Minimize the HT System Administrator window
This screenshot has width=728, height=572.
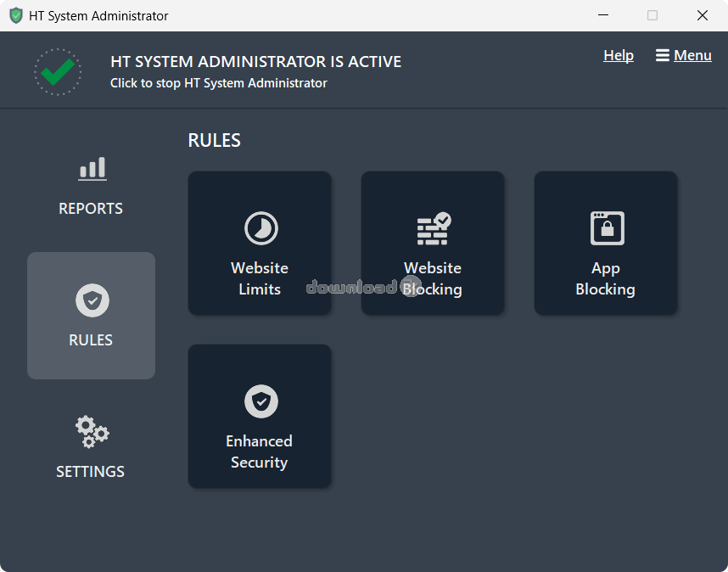(603, 15)
